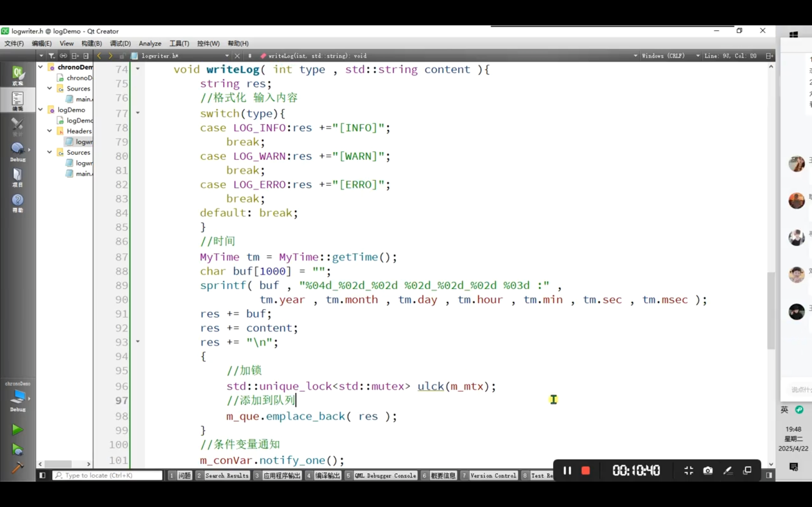Screen dimensions: 812x507
Task: Toggle the left sidebar visibility button
Action: pyautogui.click(x=42, y=476)
